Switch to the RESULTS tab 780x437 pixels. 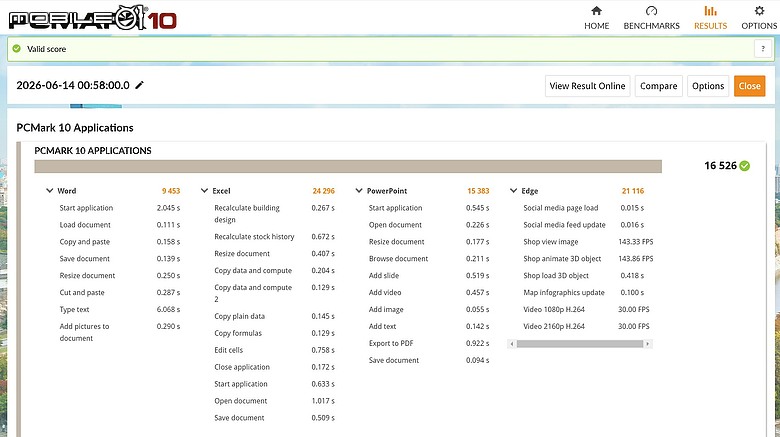[710, 18]
